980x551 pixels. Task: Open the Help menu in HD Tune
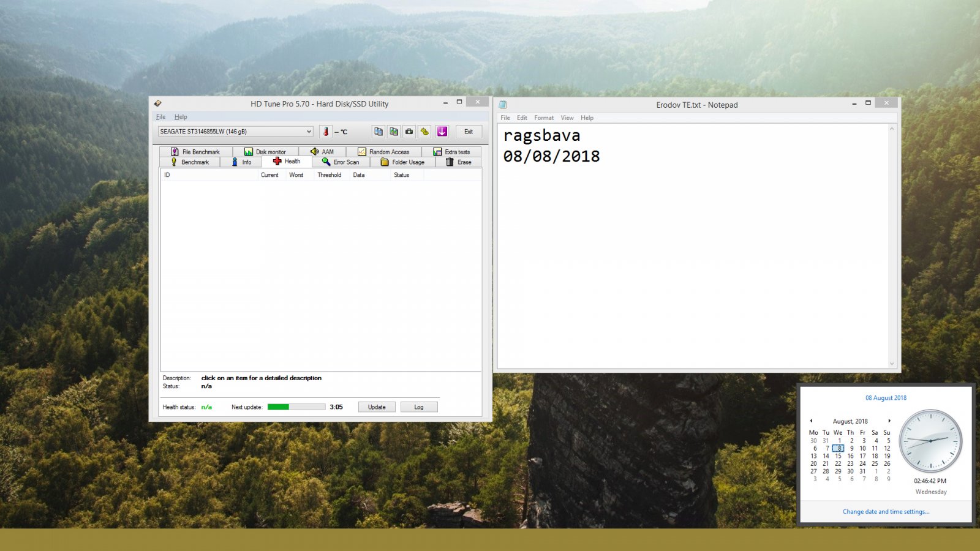click(181, 117)
